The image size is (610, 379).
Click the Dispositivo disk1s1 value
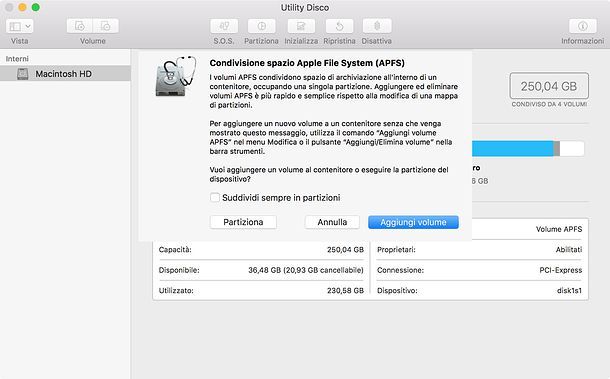click(569, 290)
